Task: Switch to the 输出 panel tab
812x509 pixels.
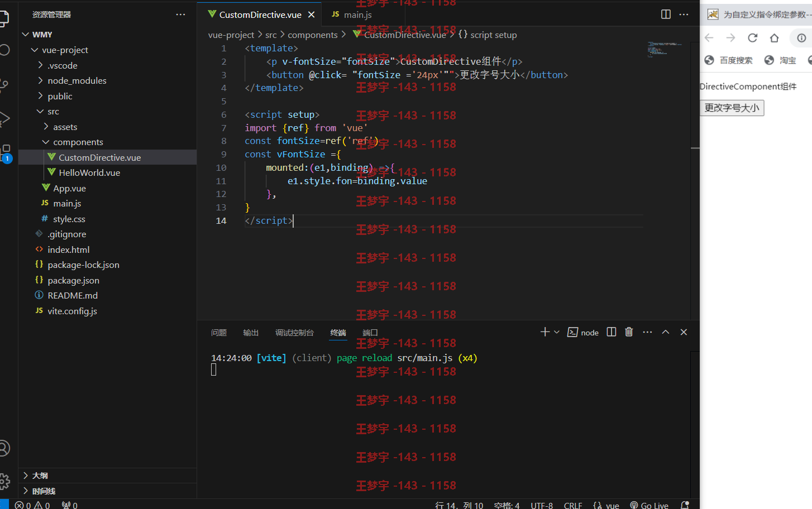Action: coord(251,333)
